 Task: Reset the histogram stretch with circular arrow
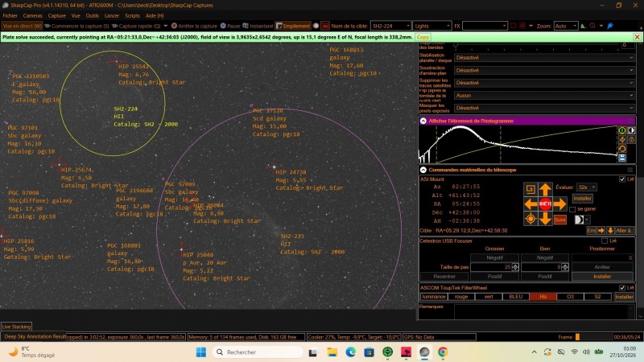[622, 149]
